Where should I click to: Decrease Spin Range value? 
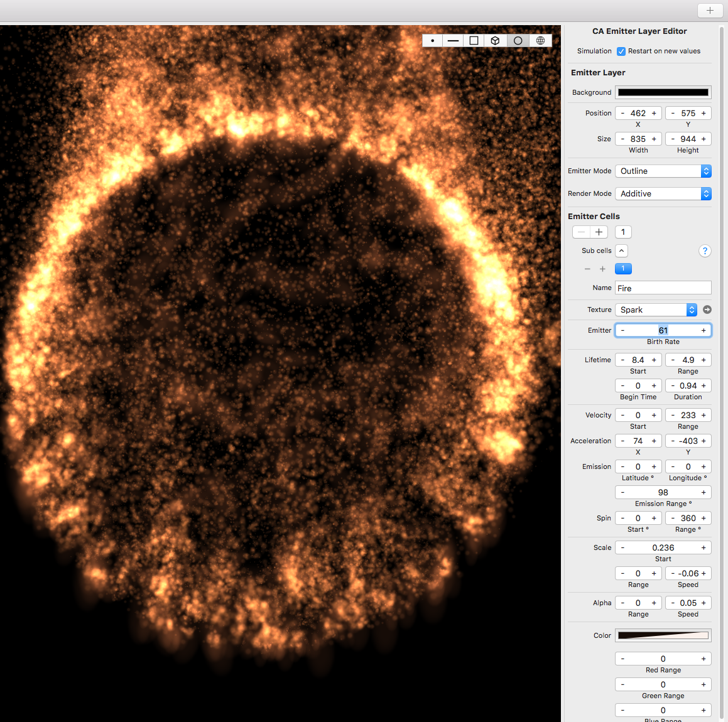673,519
